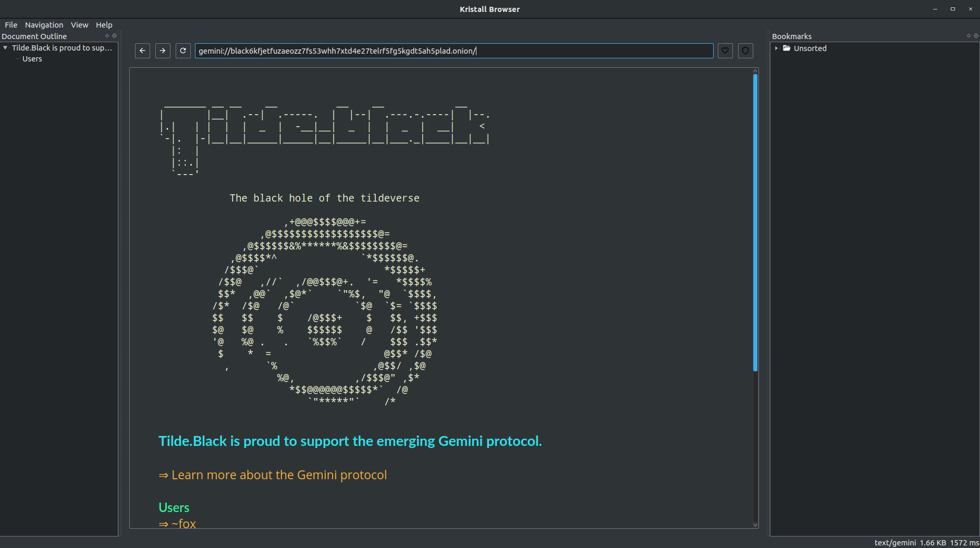Follow the Learn more about Gemini link
This screenshot has height=548, width=980.
tap(279, 475)
